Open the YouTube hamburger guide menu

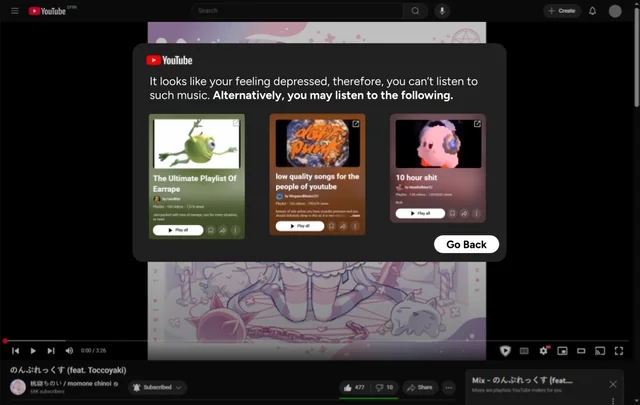[15, 11]
